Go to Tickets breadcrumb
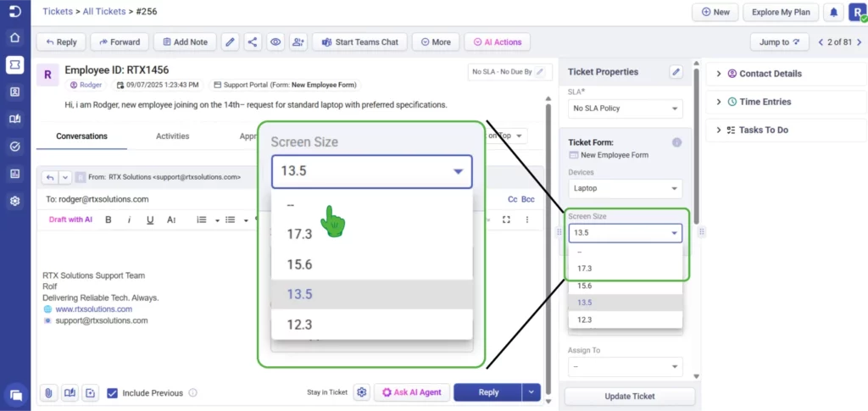This screenshot has width=868, height=411. click(x=57, y=11)
